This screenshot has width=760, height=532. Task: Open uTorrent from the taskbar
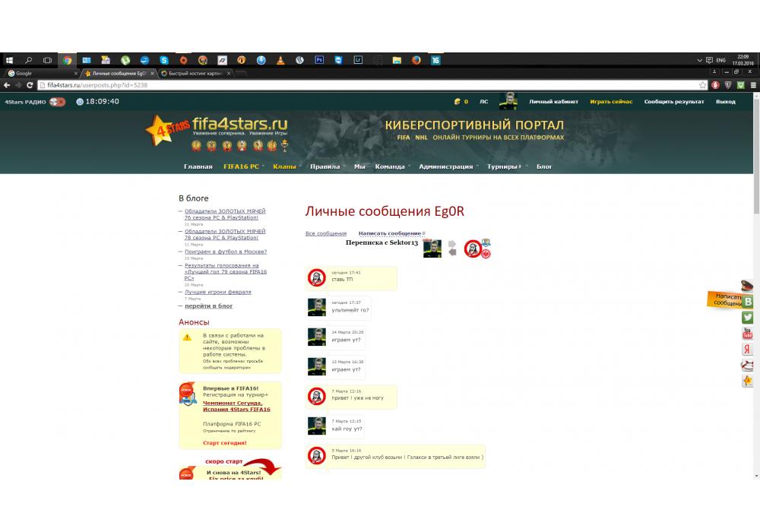pyautogui.click(x=125, y=60)
